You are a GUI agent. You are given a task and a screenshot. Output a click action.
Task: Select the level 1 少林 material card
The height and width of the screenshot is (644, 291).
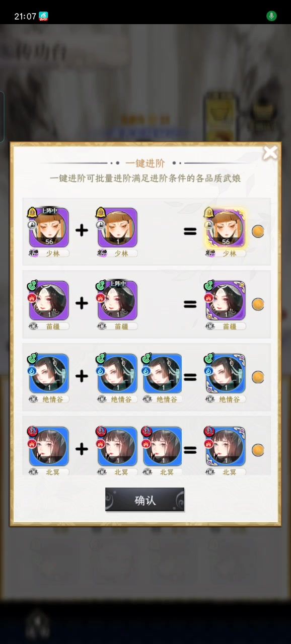point(117,227)
